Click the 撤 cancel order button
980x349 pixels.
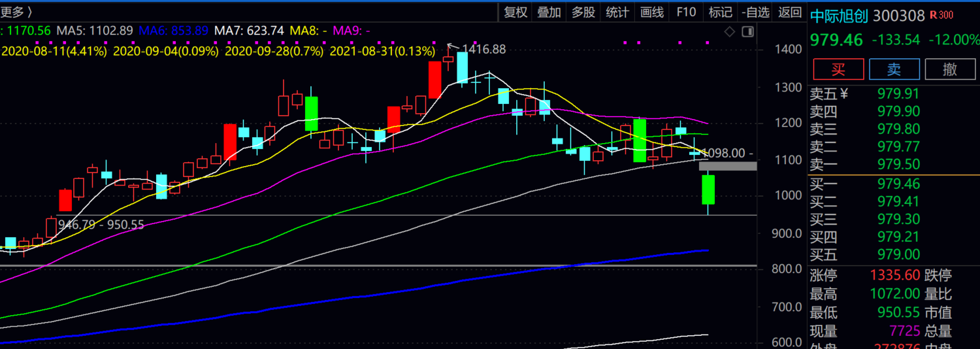[951, 69]
